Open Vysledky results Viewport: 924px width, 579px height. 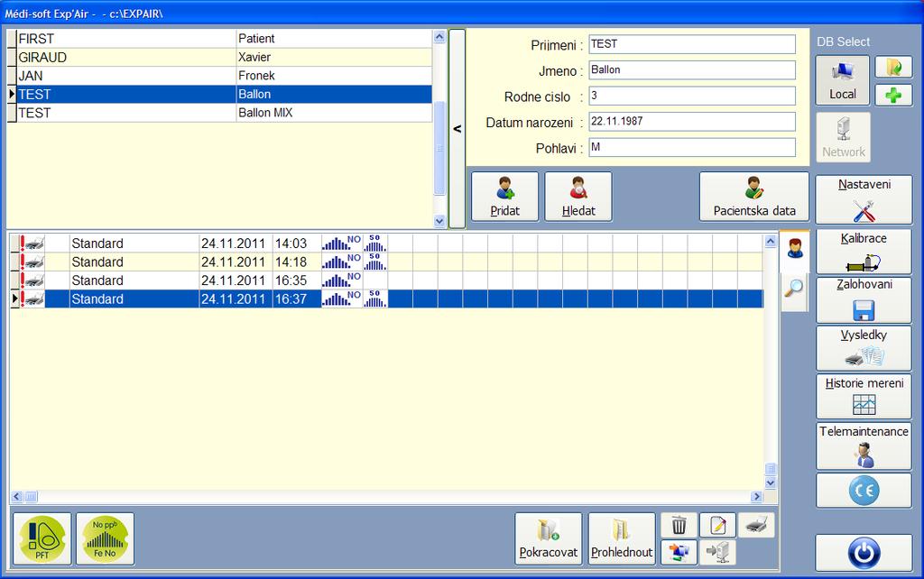[864, 348]
